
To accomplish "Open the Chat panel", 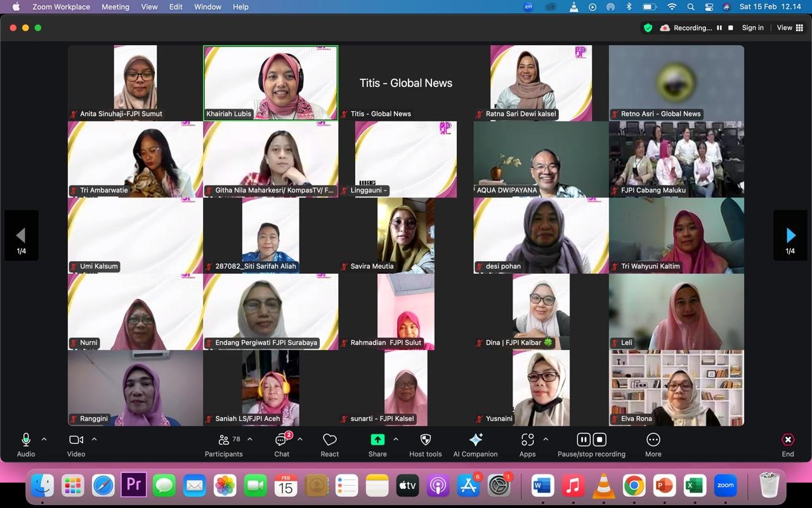I will coord(282,444).
